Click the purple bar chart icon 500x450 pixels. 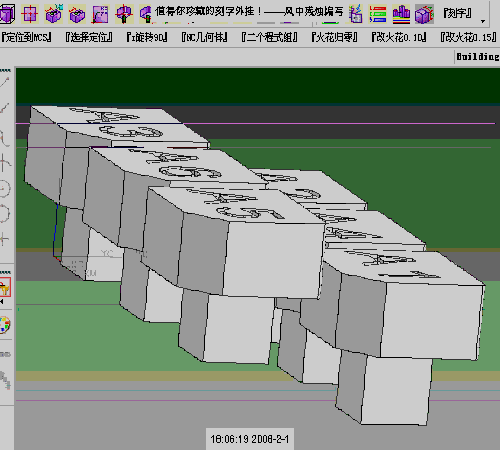401,14
